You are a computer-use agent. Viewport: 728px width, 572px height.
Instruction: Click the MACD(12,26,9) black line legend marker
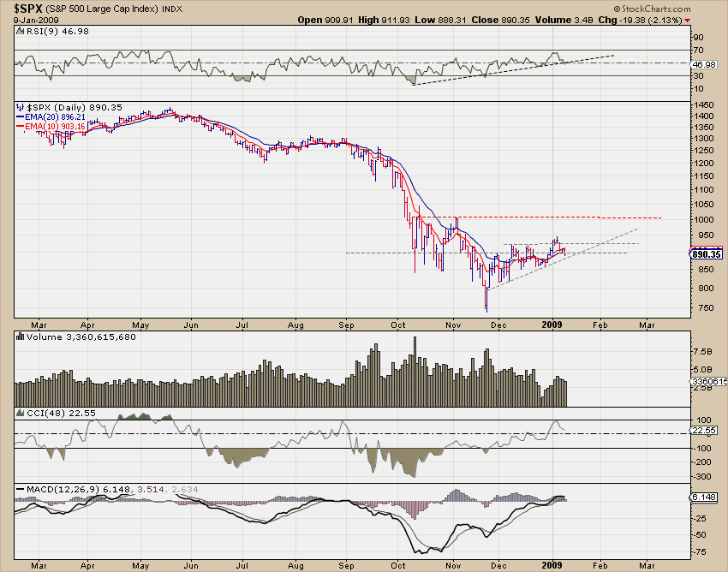click(x=21, y=489)
